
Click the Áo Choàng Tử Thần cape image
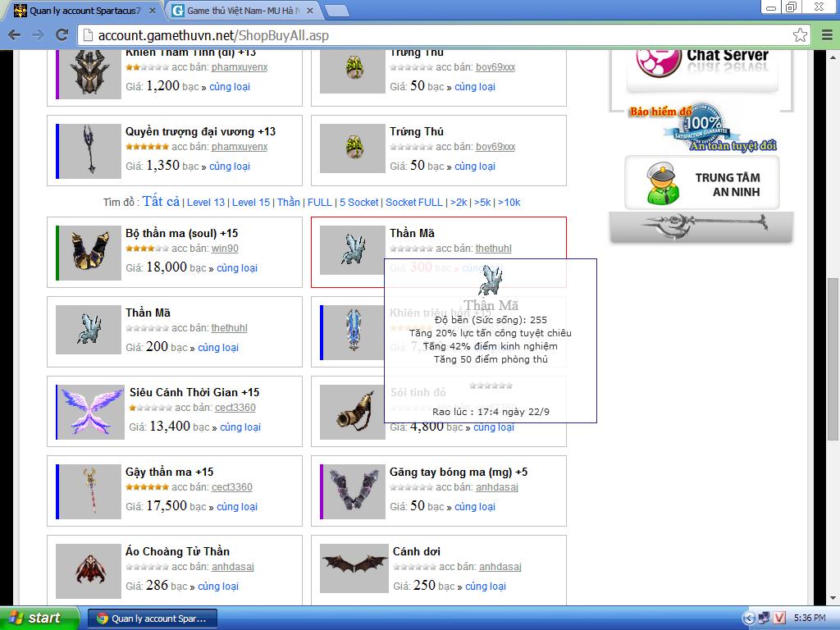coord(89,571)
